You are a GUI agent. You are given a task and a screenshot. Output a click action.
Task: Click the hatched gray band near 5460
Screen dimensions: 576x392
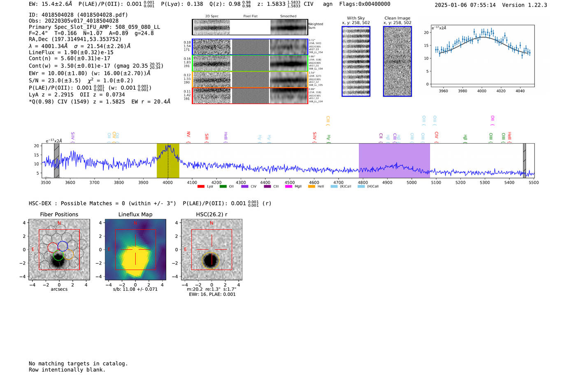click(x=525, y=160)
